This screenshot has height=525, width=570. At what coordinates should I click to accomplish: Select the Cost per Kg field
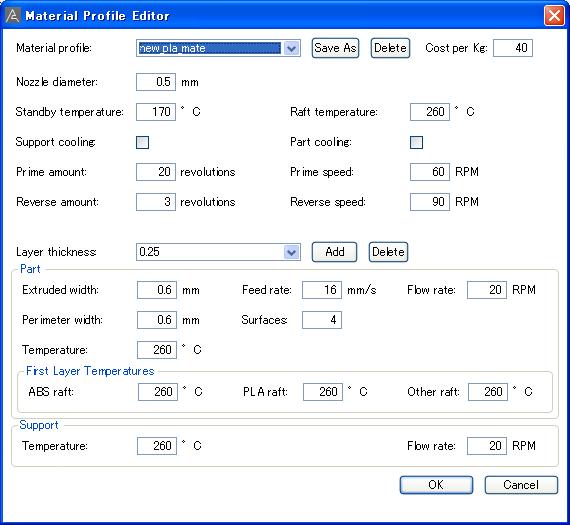click(513, 48)
